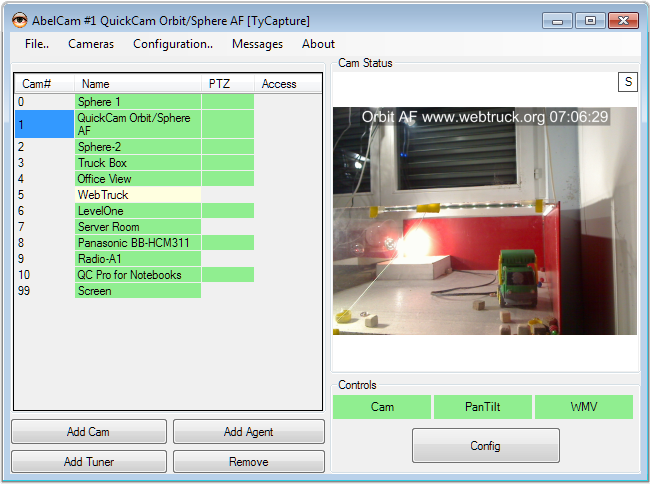
Task: Sort list by the Name column header
Action: [x=137, y=84]
